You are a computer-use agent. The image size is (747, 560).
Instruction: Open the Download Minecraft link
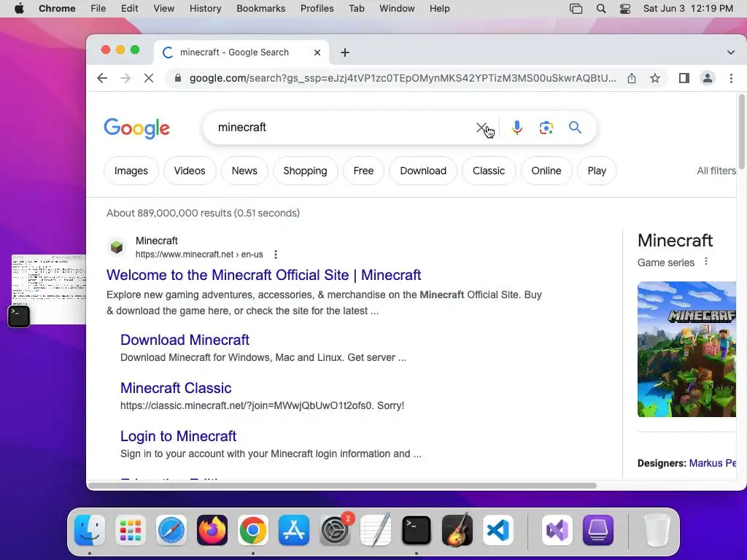tap(185, 340)
